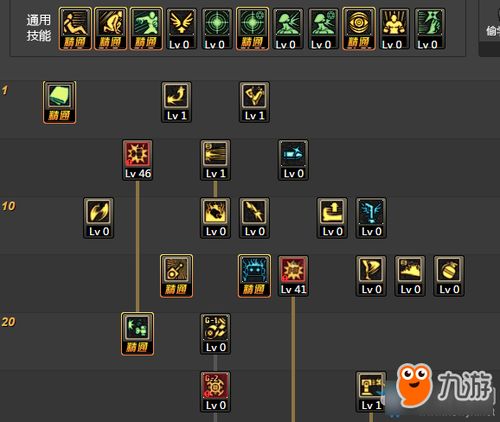Click the blue winged mask skill icon

(371, 218)
